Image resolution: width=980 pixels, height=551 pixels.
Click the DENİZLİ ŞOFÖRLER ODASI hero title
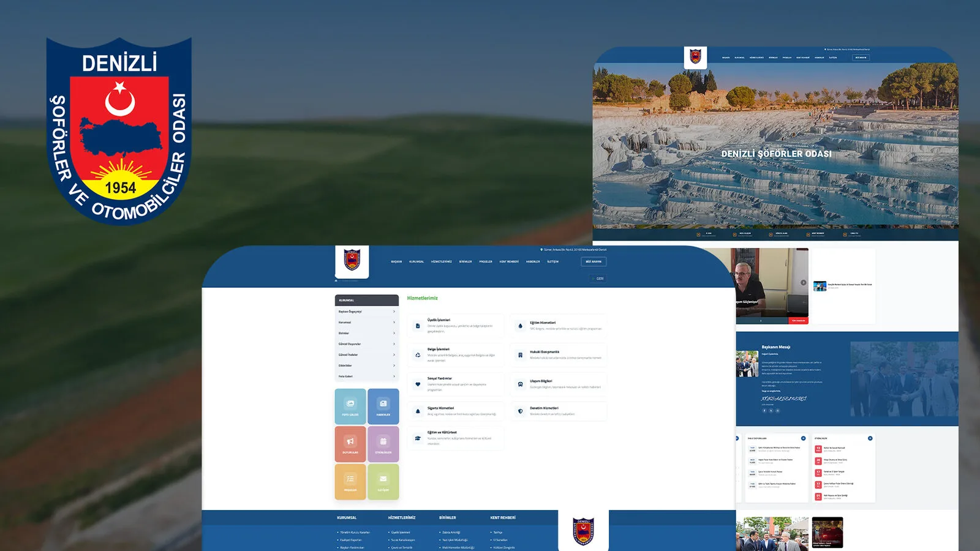click(x=776, y=154)
